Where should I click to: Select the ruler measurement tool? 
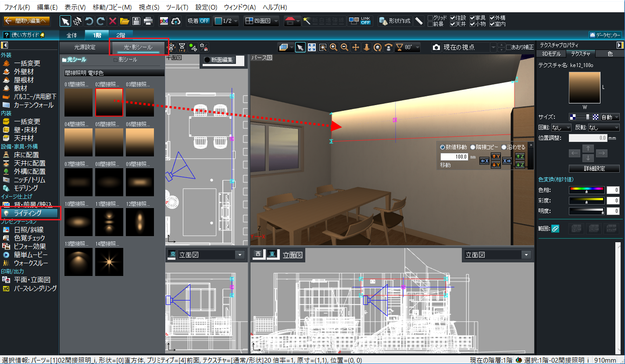click(x=419, y=21)
